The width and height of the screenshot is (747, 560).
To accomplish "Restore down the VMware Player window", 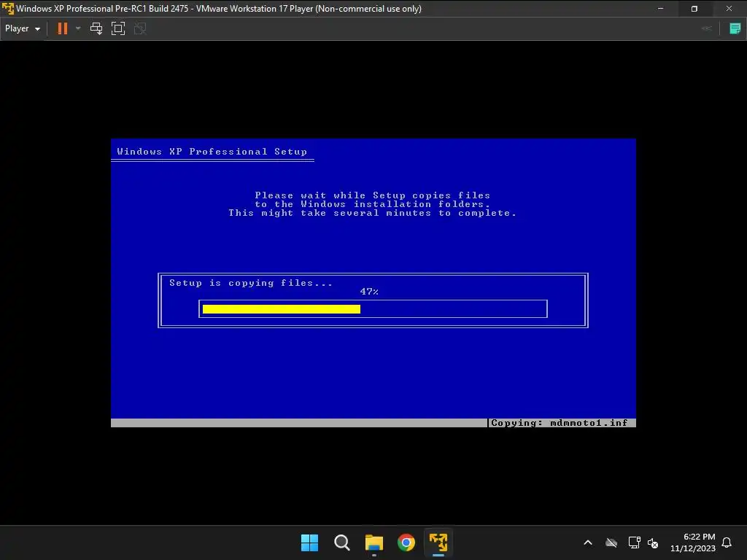I will (694, 9).
